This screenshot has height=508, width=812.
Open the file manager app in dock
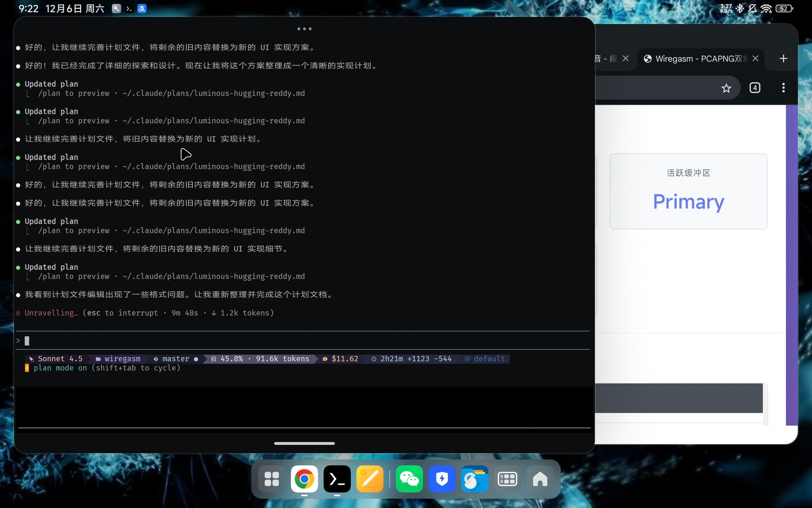(475, 479)
